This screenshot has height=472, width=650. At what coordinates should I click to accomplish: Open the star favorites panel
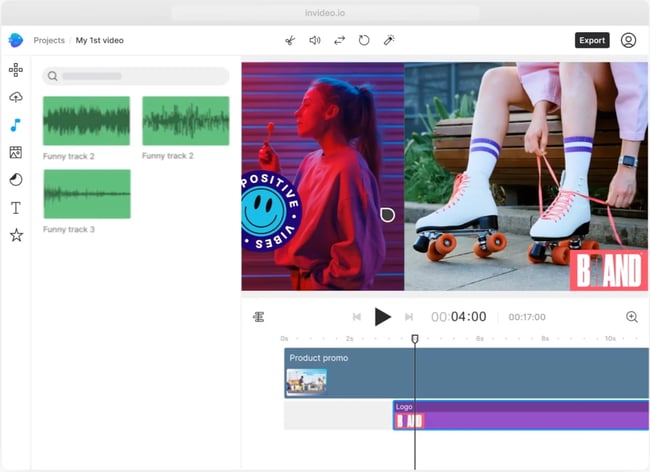(x=15, y=235)
